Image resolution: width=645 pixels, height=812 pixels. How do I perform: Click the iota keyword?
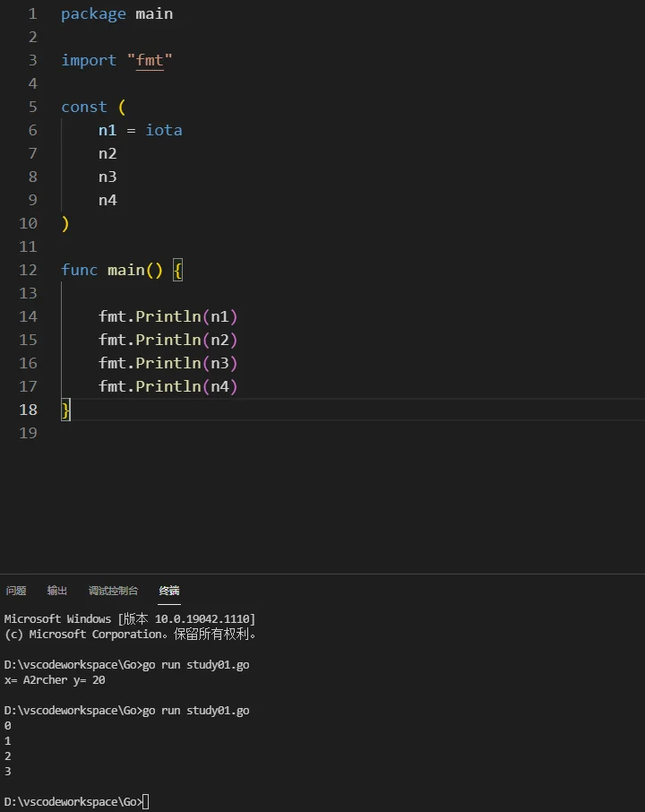pos(164,131)
